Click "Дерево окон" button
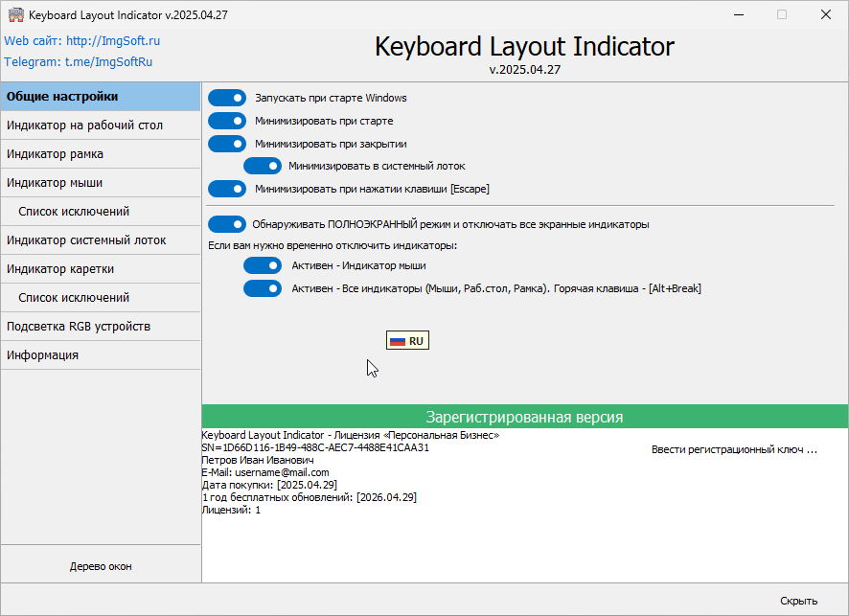849x616 pixels. point(101,566)
